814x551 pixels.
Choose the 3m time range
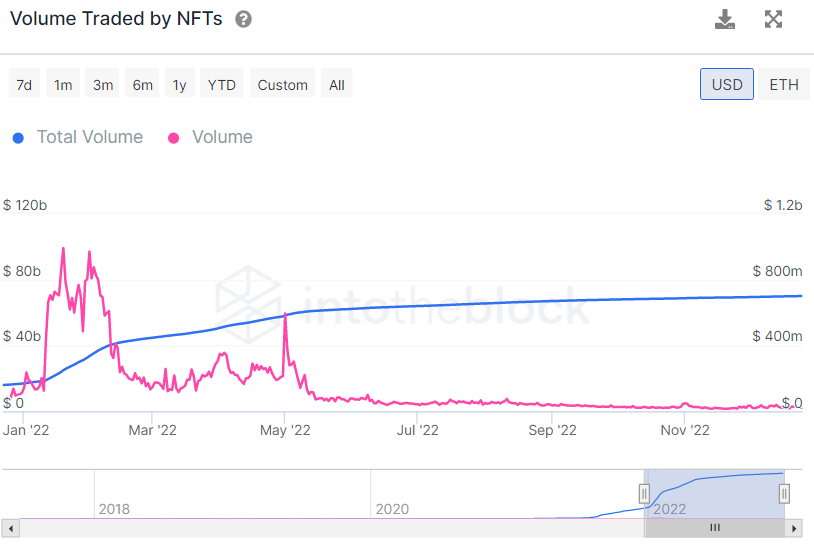(x=103, y=85)
